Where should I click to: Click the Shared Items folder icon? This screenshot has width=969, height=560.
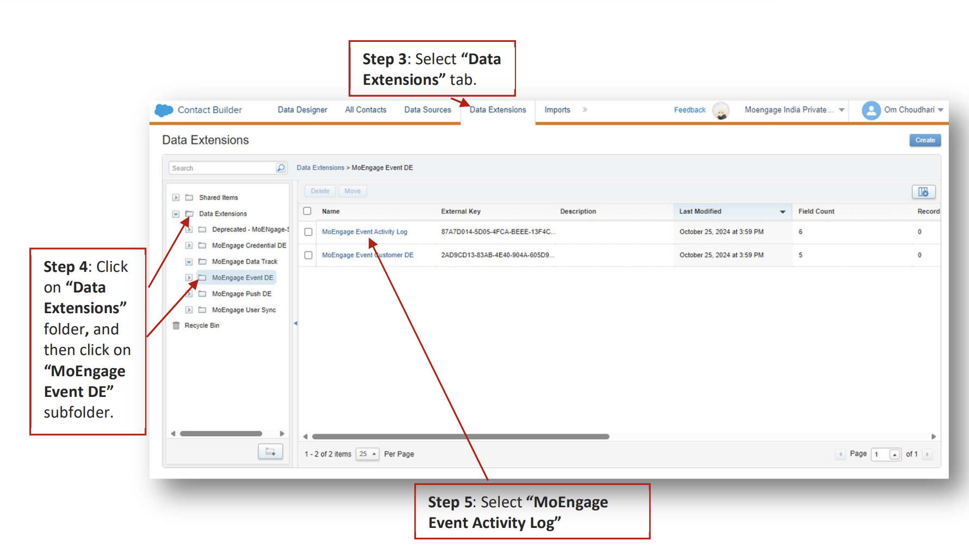tap(189, 197)
